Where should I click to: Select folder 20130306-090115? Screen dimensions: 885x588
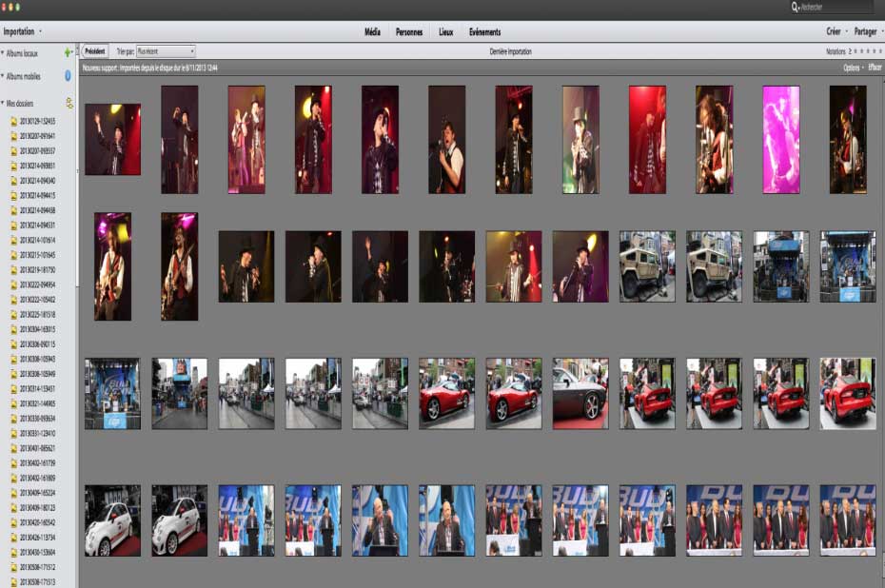pyautogui.click(x=37, y=344)
